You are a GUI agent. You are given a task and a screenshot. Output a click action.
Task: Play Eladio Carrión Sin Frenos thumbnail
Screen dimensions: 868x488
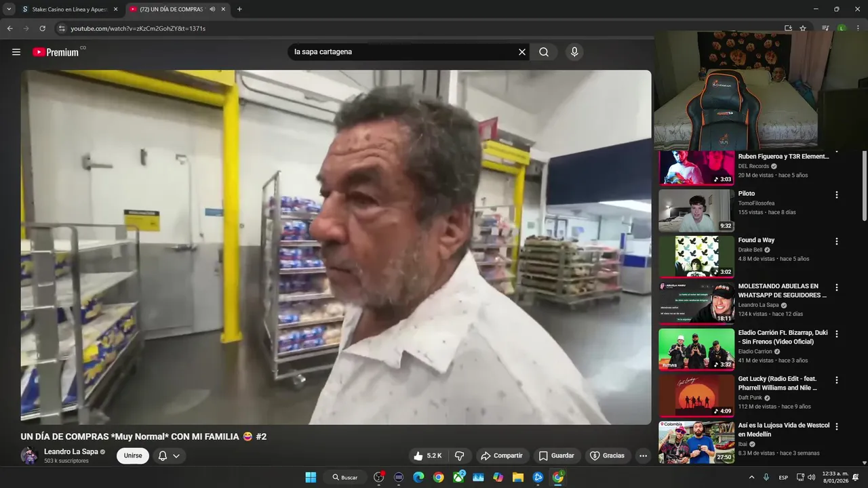[x=696, y=350]
